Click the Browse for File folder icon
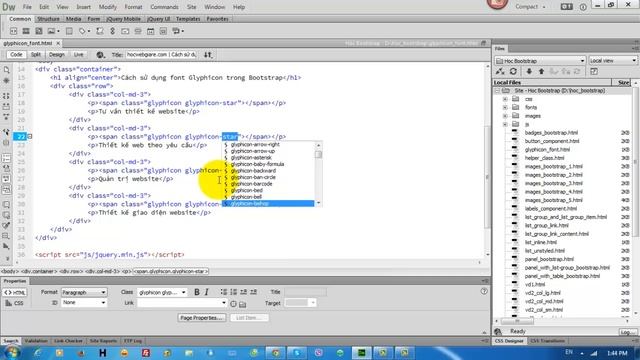Image resolution: width=640 pixels, height=360 pixels. tap(242, 304)
